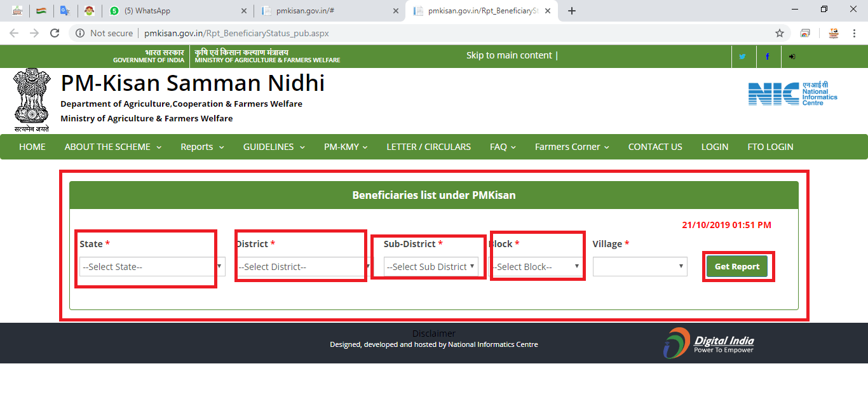Close the pmkisan.gov.in/# tab
This screenshot has width=868, height=399.
(x=396, y=11)
